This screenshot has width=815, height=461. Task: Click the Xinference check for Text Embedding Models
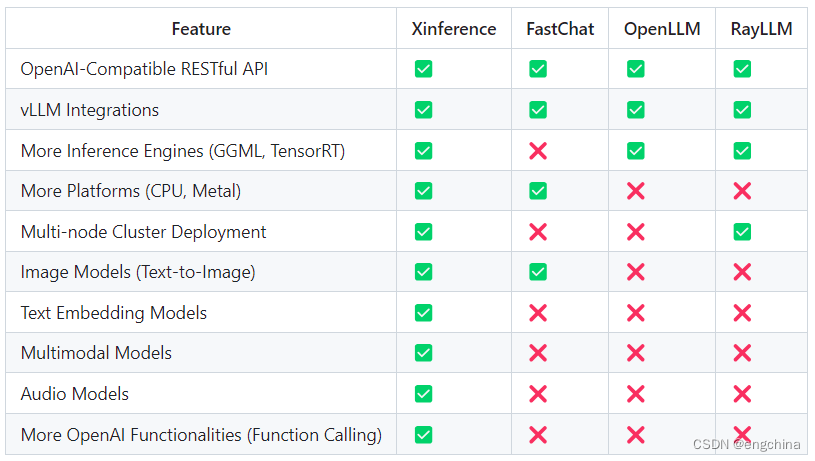(x=423, y=313)
